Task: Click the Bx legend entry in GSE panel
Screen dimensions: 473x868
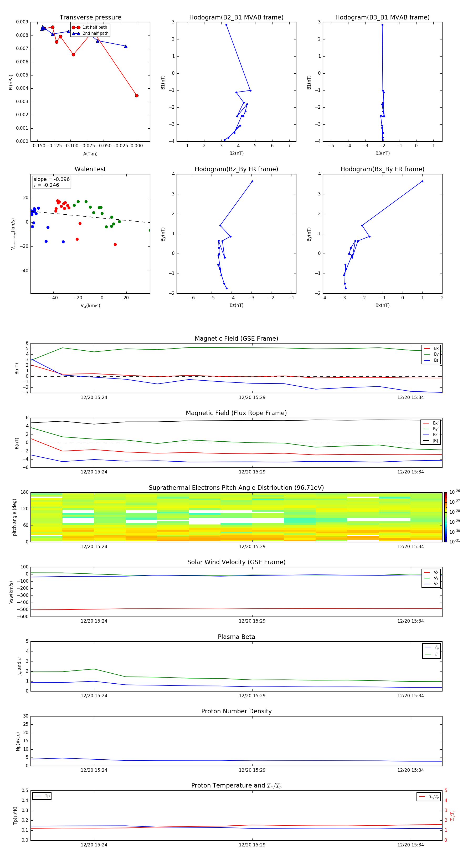Action: click(431, 349)
